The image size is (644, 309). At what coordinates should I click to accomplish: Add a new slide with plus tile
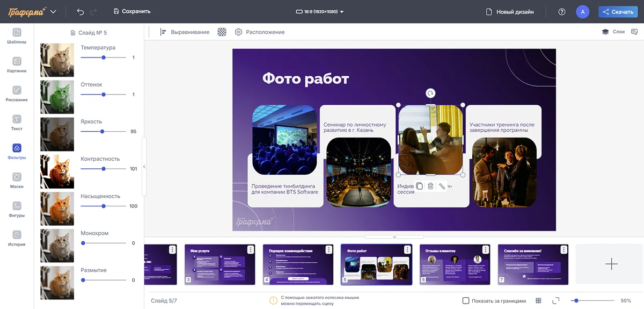pyautogui.click(x=611, y=264)
